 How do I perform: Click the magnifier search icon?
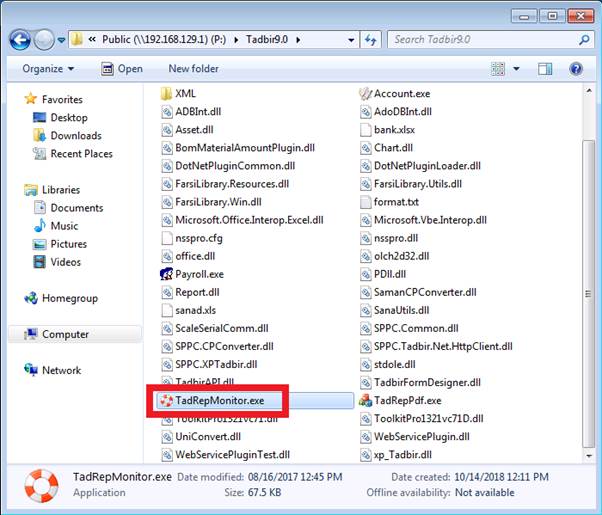pyautogui.click(x=584, y=40)
